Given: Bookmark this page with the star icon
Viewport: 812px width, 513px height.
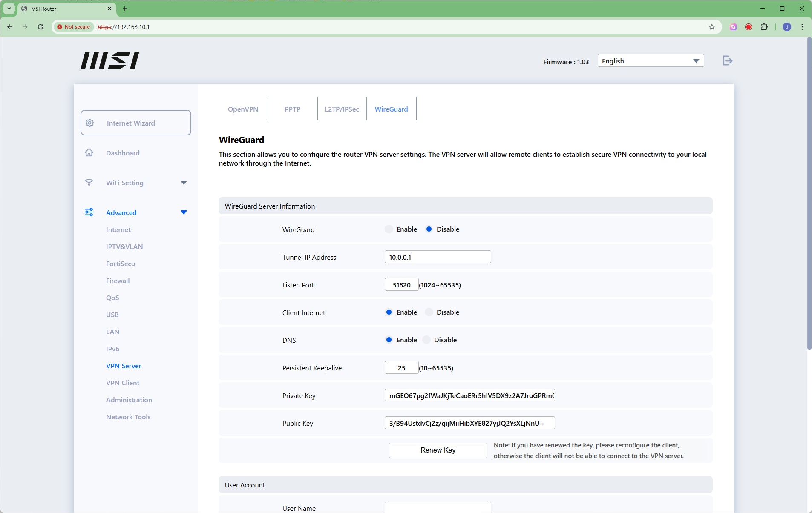Looking at the screenshot, I should tap(711, 27).
